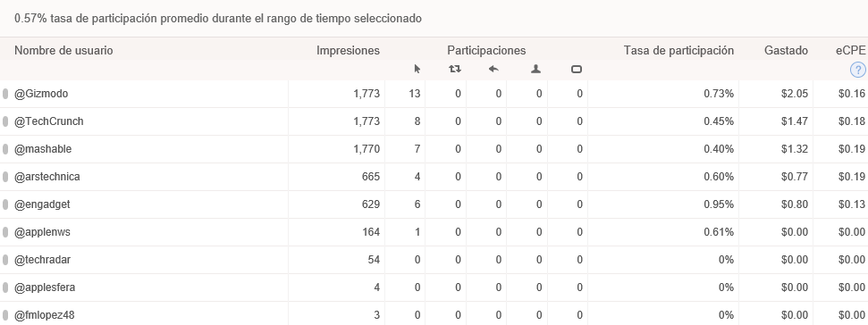Screen dimensions: 868x325
Task: Toggle the gray marker beside @Gizmodo
Action: (5, 94)
